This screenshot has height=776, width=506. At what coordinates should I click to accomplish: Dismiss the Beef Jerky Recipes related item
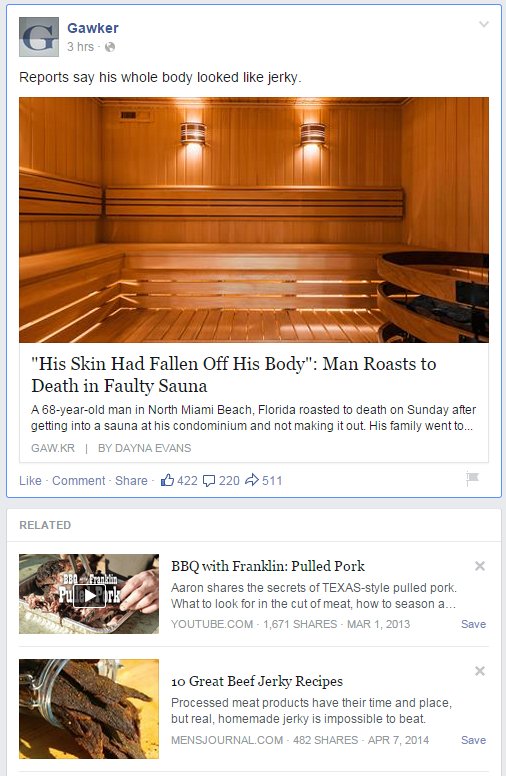480,671
